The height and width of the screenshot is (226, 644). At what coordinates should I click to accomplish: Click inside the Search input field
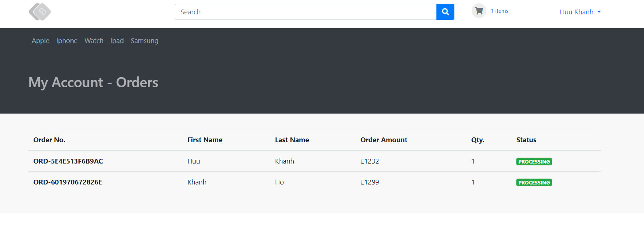(304, 11)
